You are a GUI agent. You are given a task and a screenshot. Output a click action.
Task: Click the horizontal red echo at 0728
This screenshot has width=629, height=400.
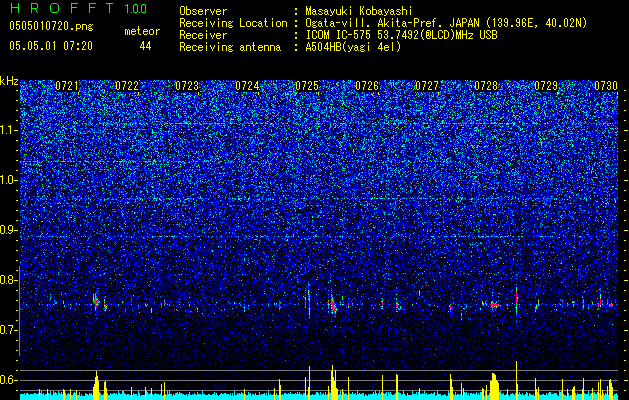[494, 305]
